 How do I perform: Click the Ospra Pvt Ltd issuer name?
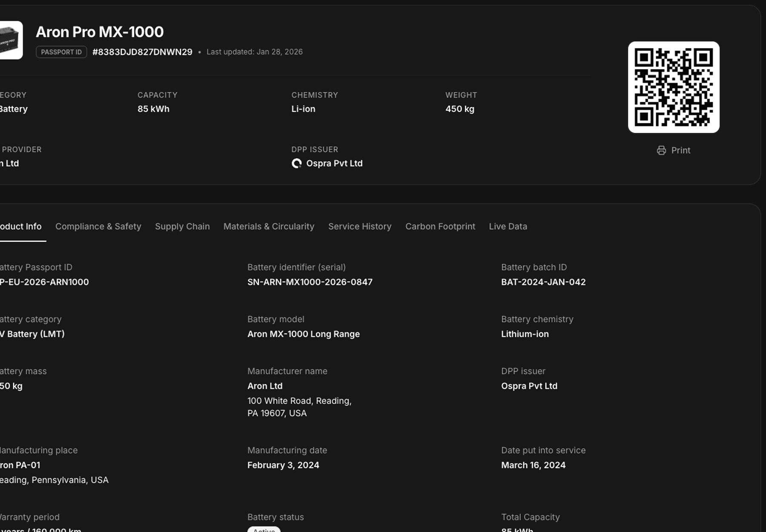coord(334,163)
